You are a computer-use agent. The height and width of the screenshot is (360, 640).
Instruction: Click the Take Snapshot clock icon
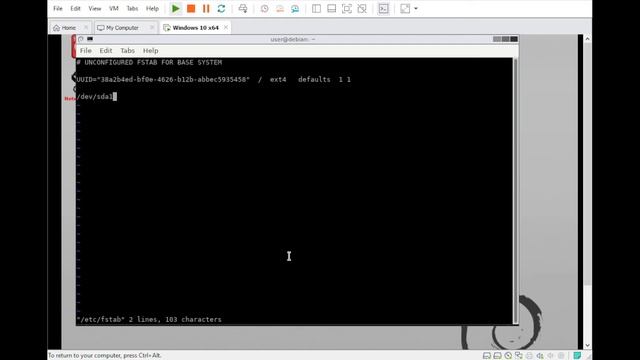(264, 9)
